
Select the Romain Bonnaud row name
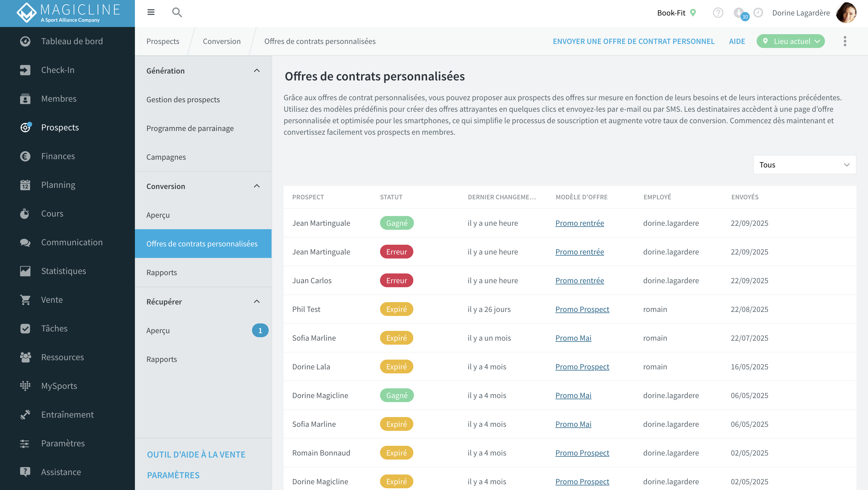(321, 453)
